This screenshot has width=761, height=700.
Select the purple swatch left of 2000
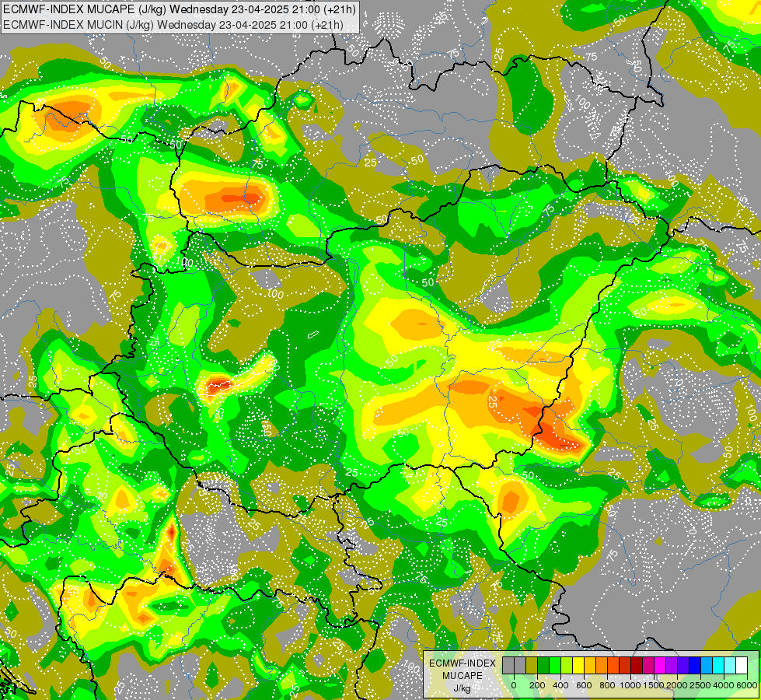click(672, 665)
